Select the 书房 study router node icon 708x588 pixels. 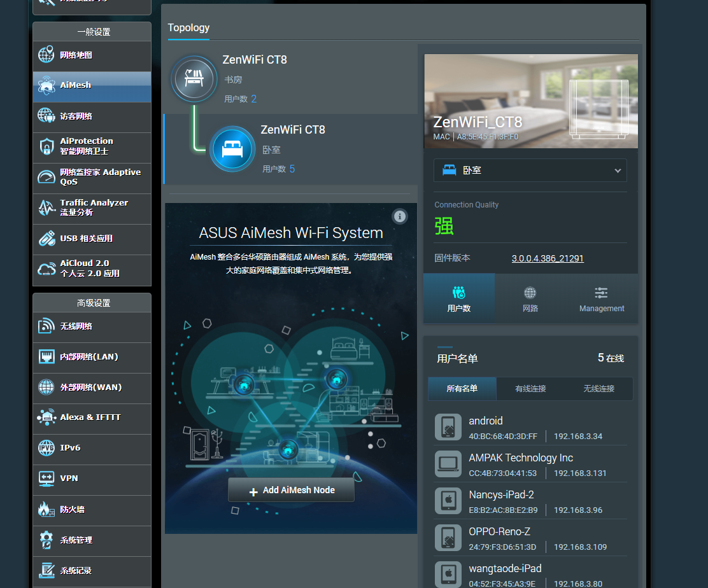click(x=194, y=79)
